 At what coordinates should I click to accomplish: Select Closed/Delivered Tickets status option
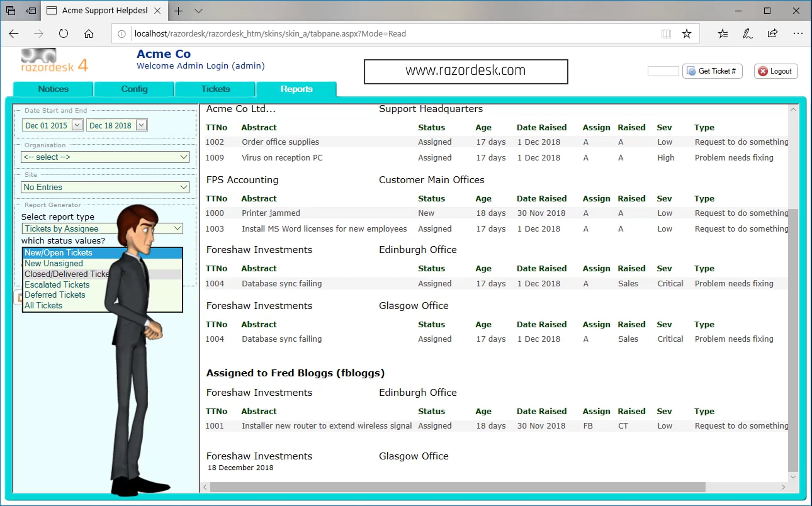point(102,274)
